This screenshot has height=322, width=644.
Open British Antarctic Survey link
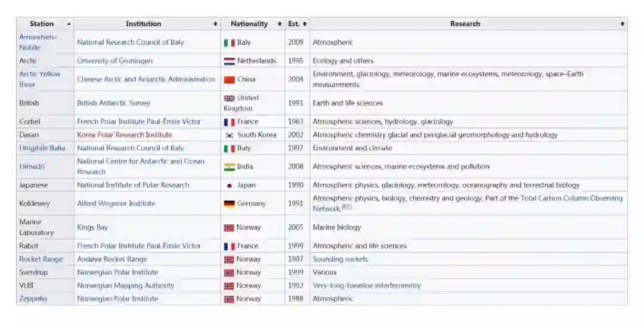[x=114, y=103]
